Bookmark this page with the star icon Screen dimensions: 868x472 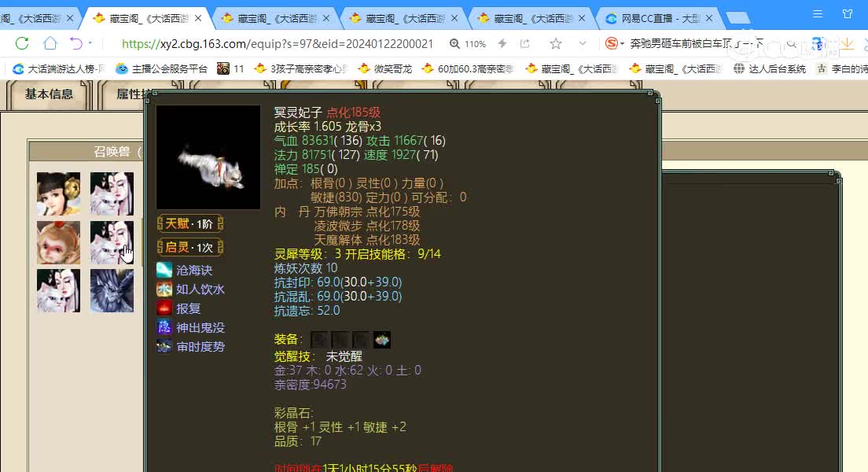[x=556, y=43]
